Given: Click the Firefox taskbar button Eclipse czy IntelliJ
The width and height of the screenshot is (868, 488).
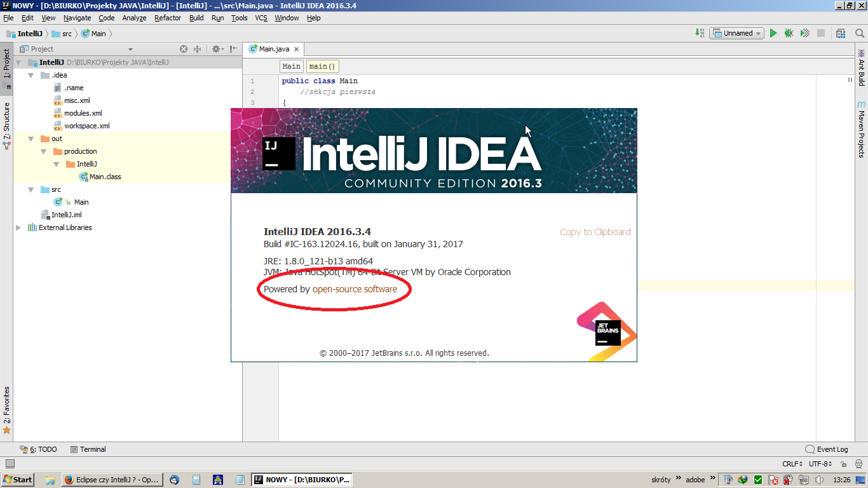Looking at the screenshot, I should (112, 480).
